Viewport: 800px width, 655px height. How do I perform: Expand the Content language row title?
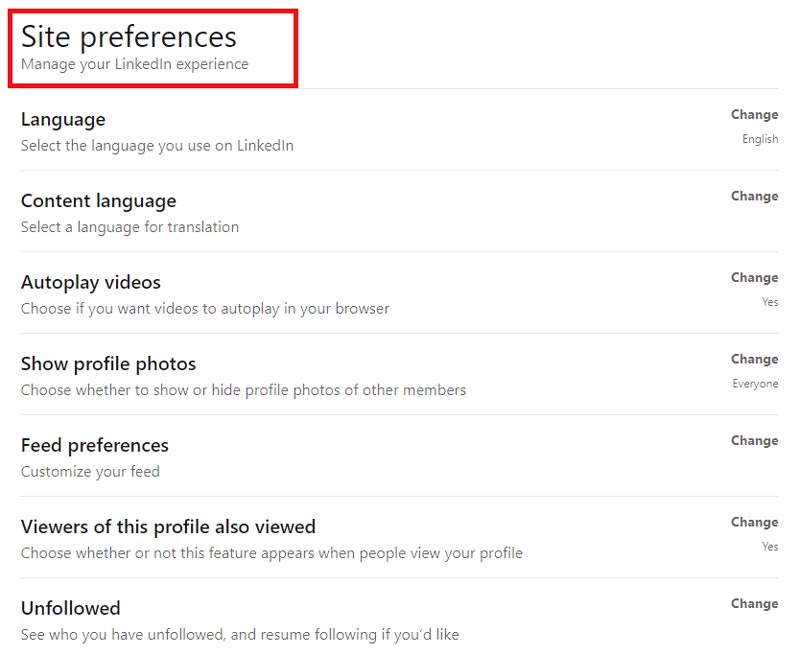[98, 201]
